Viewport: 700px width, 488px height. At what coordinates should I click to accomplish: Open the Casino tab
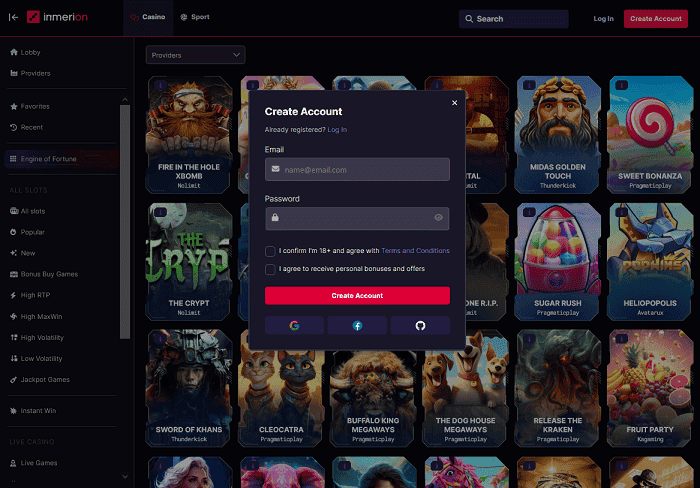point(148,17)
